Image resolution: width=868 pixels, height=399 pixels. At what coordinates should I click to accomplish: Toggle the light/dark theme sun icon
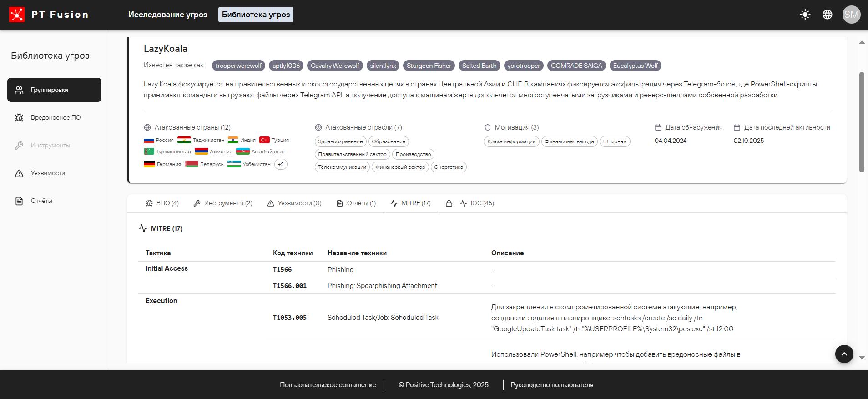pyautogui.click(x=805, y=15)
